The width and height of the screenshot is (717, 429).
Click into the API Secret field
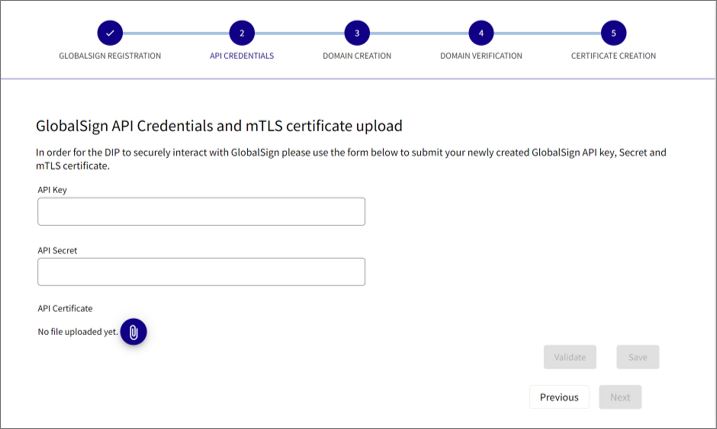201,272
